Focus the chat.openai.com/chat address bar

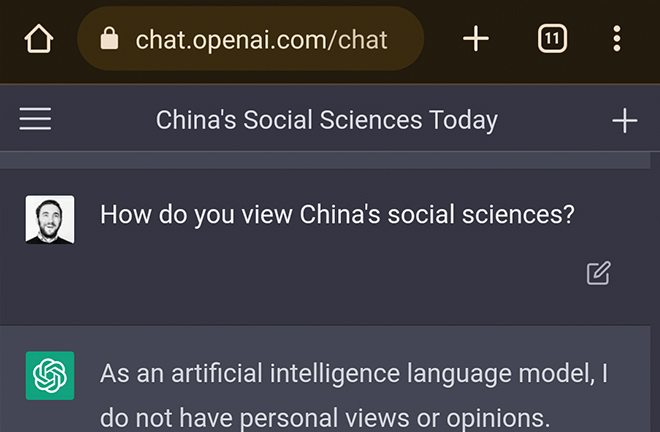click(250, 39)
